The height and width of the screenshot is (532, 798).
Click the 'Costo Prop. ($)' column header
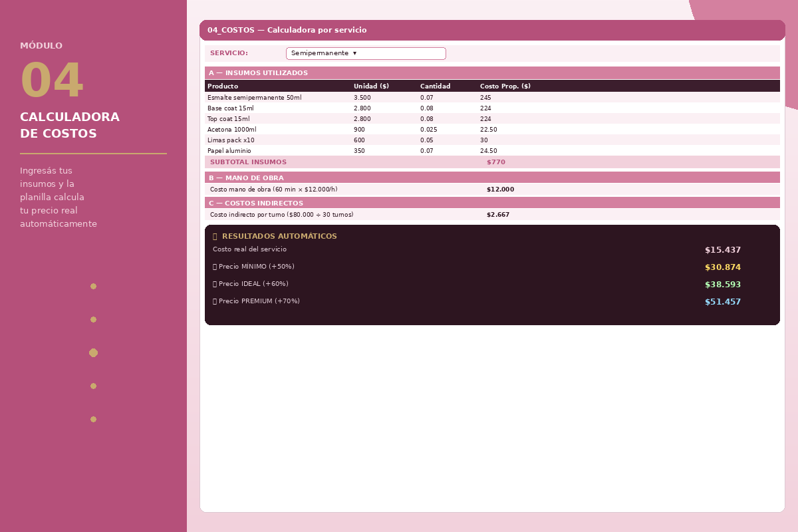[505, 86]
